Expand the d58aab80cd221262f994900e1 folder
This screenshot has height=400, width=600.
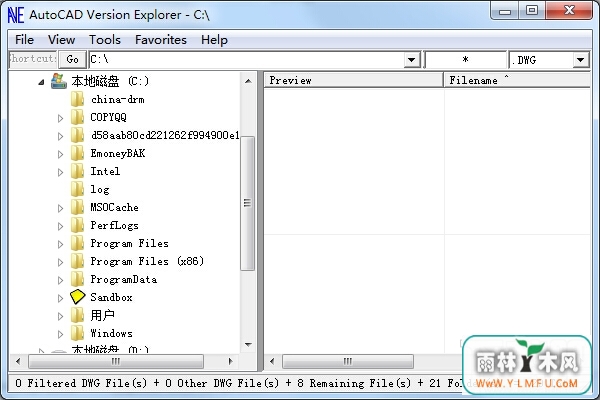(x=60, y=136)
